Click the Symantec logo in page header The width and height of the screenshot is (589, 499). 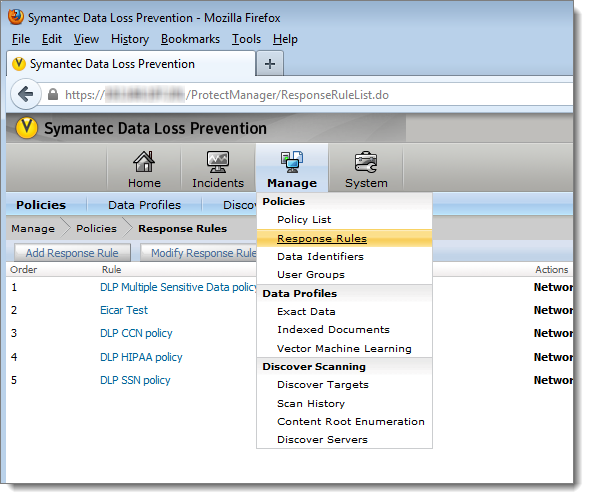[x=26, y=128]
